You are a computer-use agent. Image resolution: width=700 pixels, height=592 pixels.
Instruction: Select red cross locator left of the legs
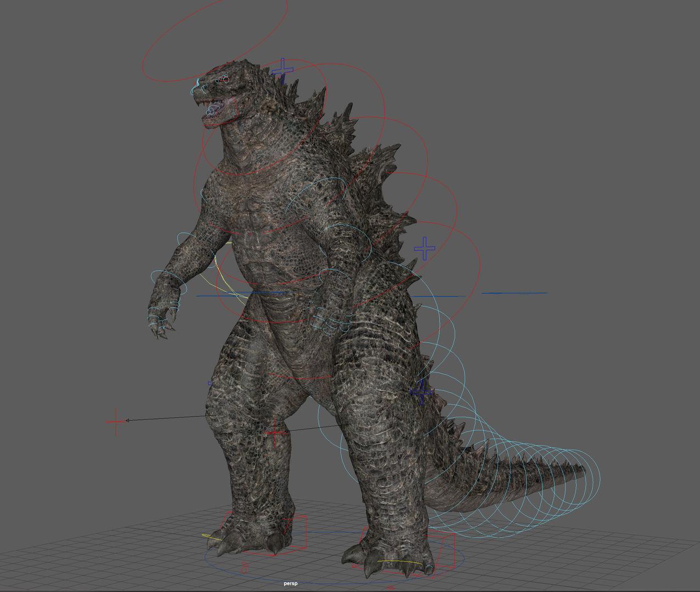click(x=116, y=422)
